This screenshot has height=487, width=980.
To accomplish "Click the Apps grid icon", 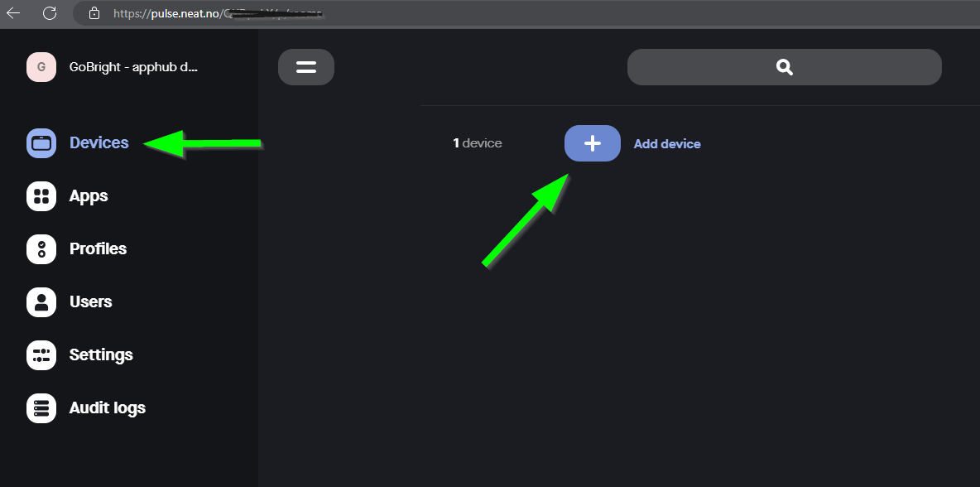I will [41, 196].
